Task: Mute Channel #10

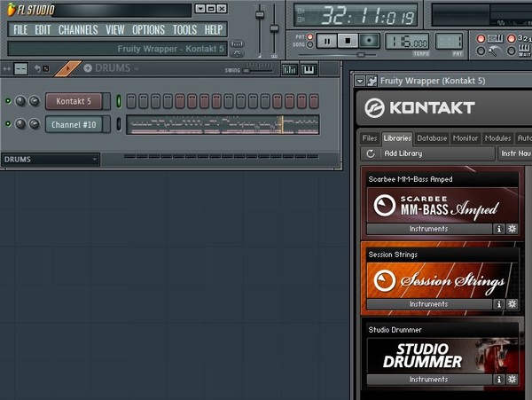Action: pos(8,124)
